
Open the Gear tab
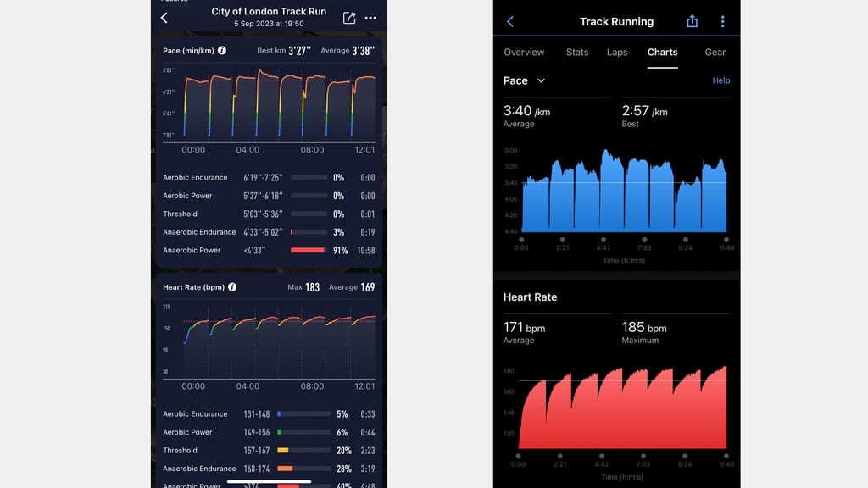pyautogui.click(x=715, y=52)
